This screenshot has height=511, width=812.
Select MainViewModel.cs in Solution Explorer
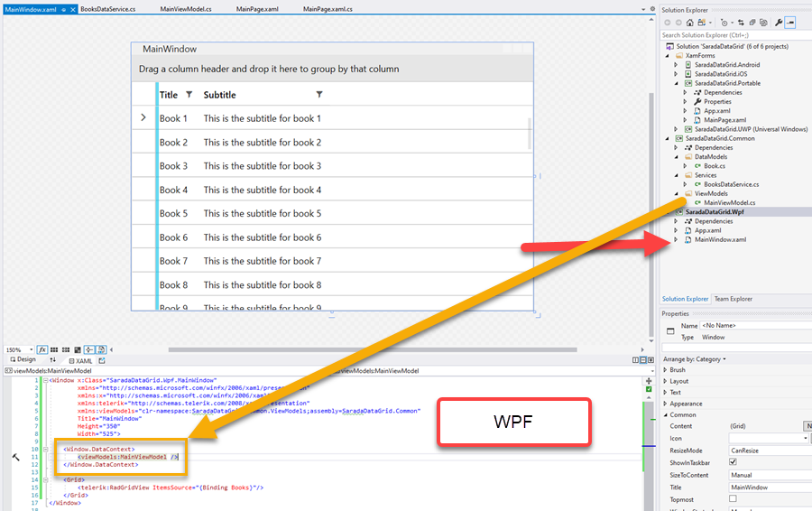(x=729, y=202)
